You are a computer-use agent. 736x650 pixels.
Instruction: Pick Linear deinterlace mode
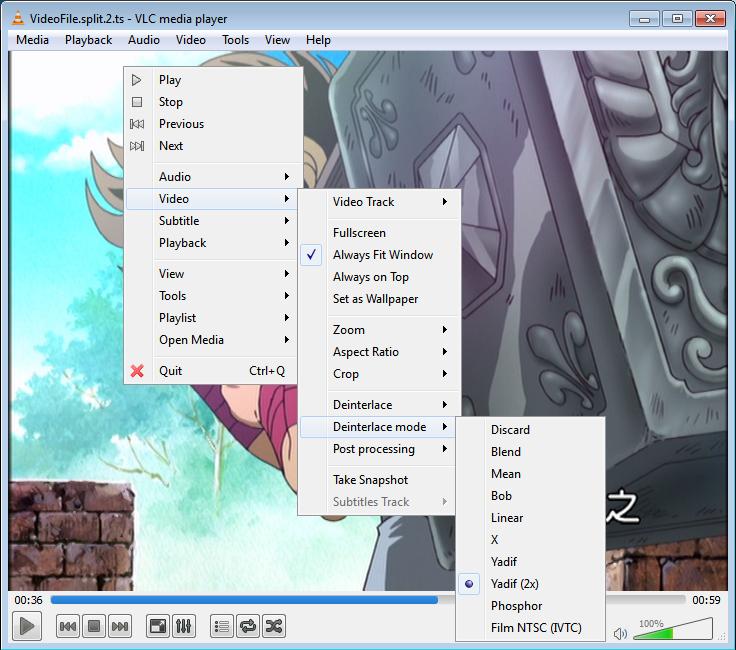pyautogui.click(x=530, y=518)
